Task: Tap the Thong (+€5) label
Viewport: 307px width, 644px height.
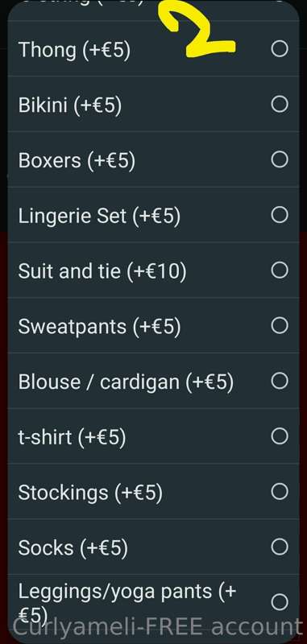Action: point(74,51)
